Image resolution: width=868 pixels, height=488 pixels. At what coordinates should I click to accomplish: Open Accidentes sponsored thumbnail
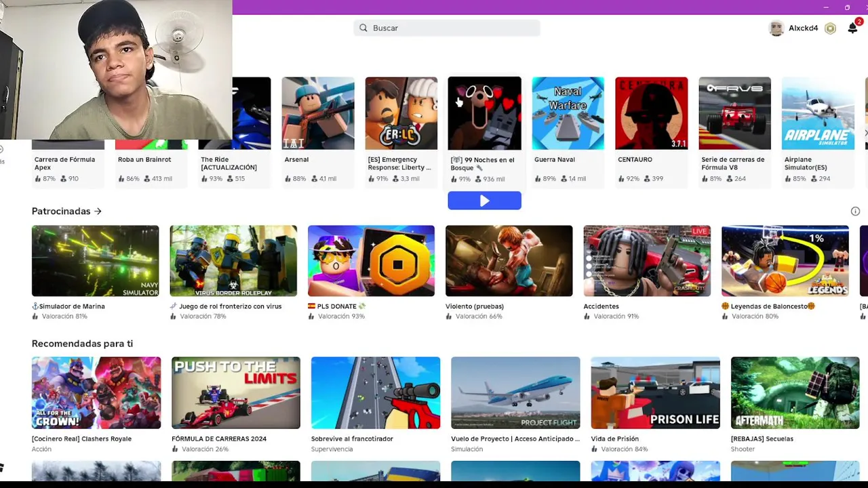click(x=648, y=261)
